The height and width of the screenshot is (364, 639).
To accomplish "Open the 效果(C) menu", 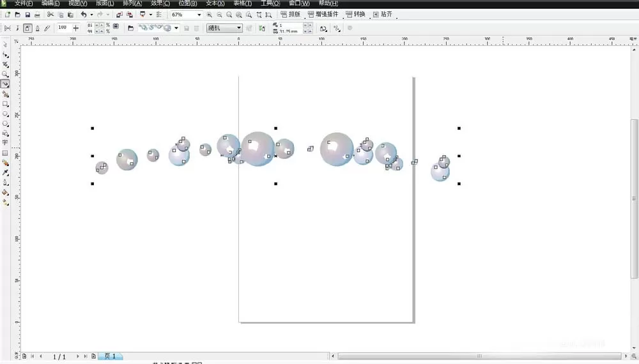I will 160,3.
